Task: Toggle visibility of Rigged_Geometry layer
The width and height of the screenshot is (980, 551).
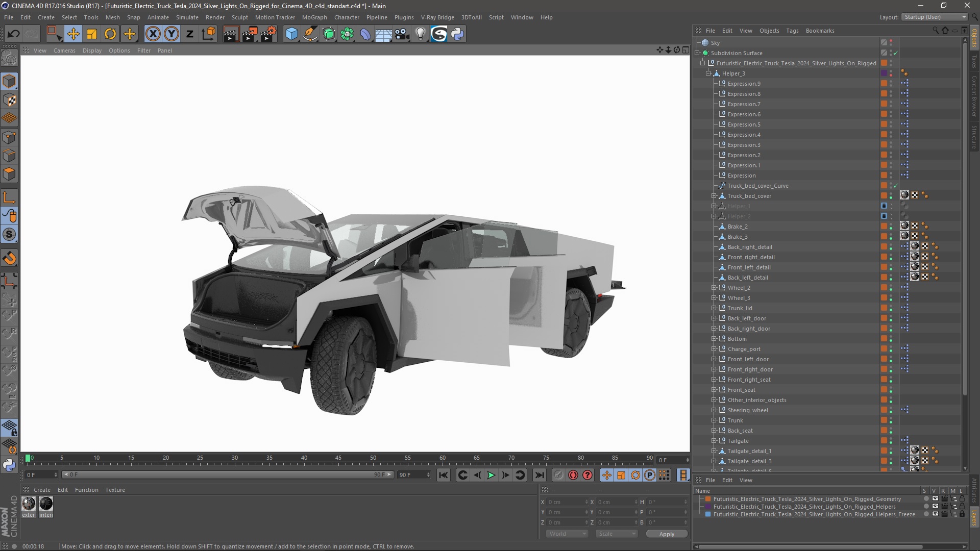Action: [935, 499]
